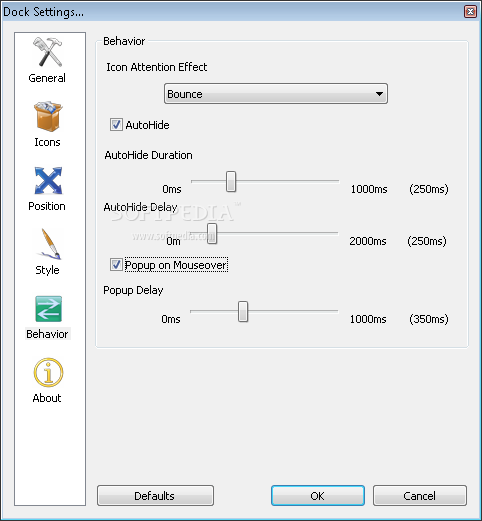The image size is (482, 521).
Task: Select the Behavior green arrows icon
Action: click(48, 309)
